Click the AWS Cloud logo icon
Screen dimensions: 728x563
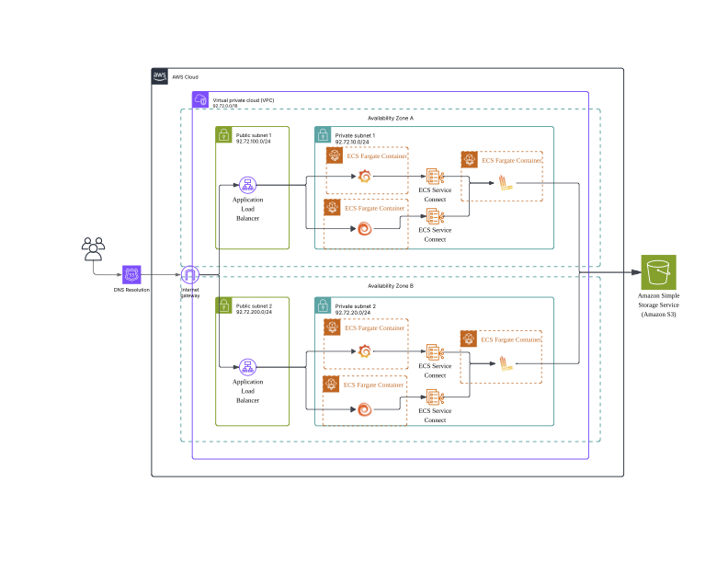point(159,76)
